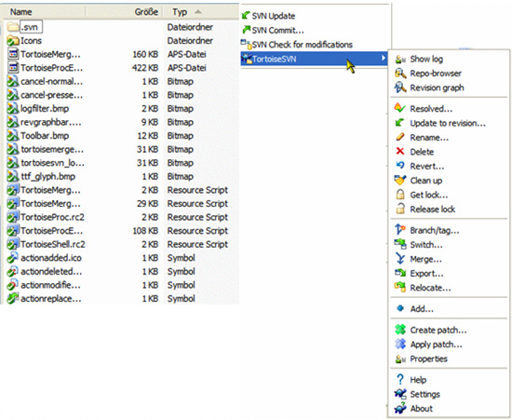
Task: Click the Show log icon
Action: (400, 60)
